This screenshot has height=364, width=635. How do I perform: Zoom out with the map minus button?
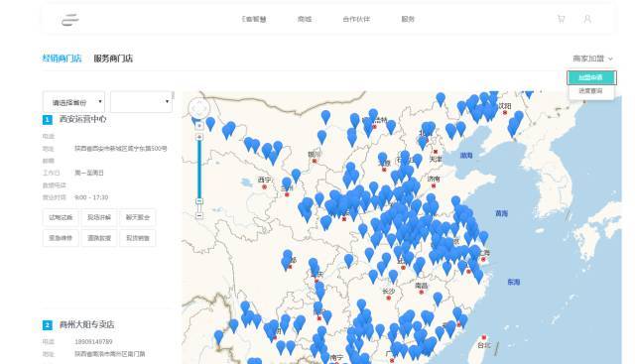198,216
